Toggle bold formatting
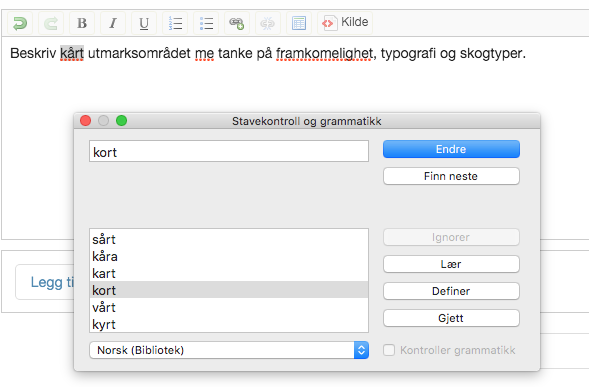 [x=82, y=23]
